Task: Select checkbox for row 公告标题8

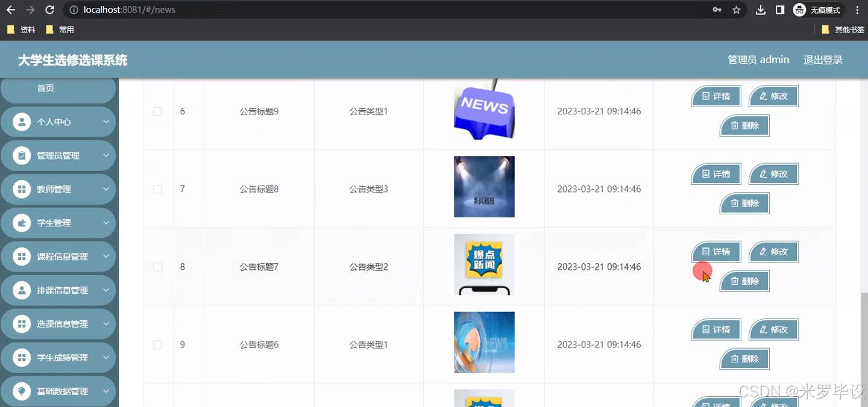Action: (x=157, y=189)
